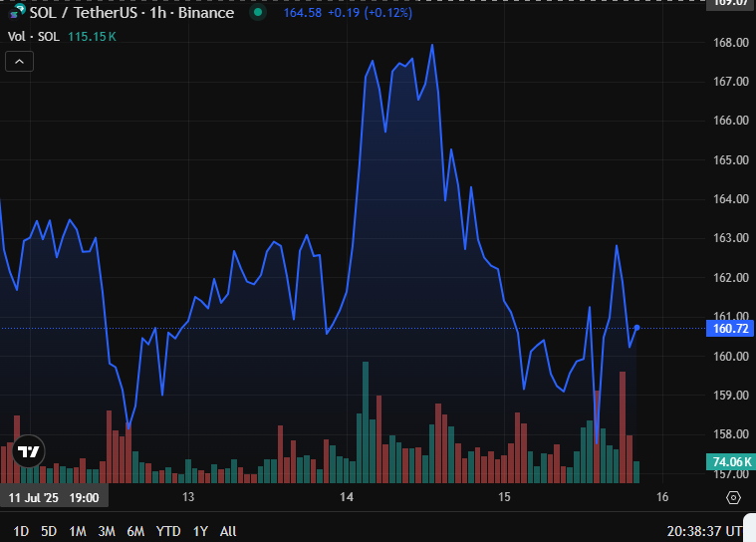Click the 115.15 K volume value
Viewport: 756px width, 542px height.
[x=92, y=37]
